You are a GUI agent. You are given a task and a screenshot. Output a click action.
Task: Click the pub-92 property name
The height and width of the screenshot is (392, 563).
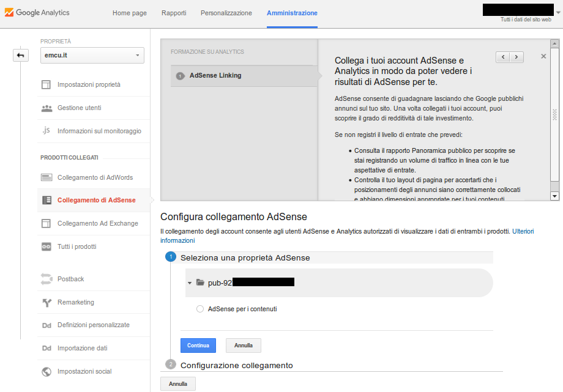(x=251, y=283)
